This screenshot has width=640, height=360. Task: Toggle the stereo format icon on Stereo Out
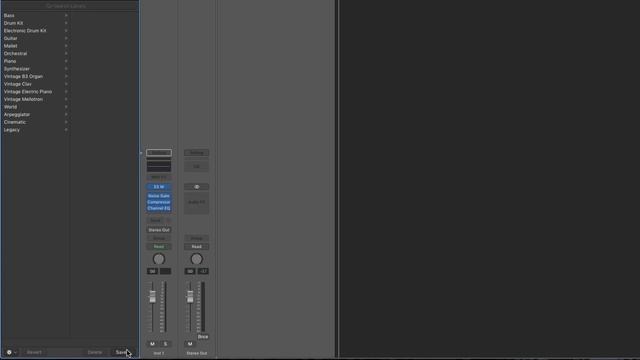click(196, 187)
